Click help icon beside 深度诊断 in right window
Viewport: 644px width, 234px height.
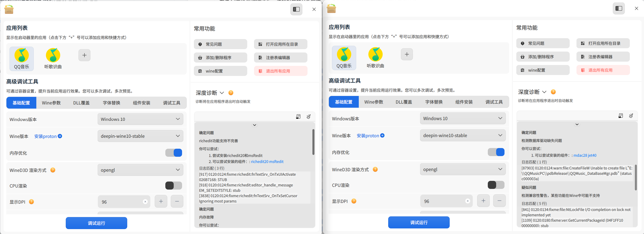coord(554,92)
